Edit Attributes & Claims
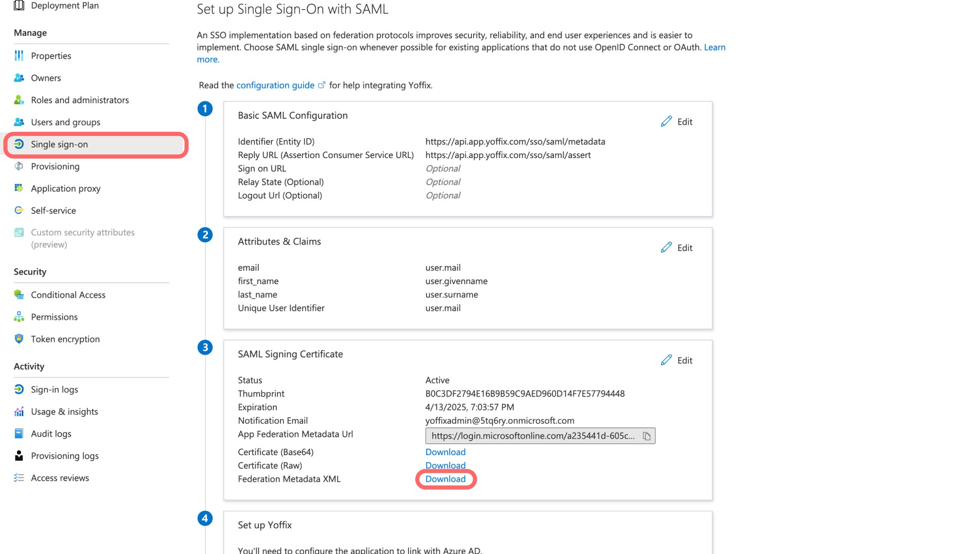The width and height of the screenshot is (980, 554). 677,248
